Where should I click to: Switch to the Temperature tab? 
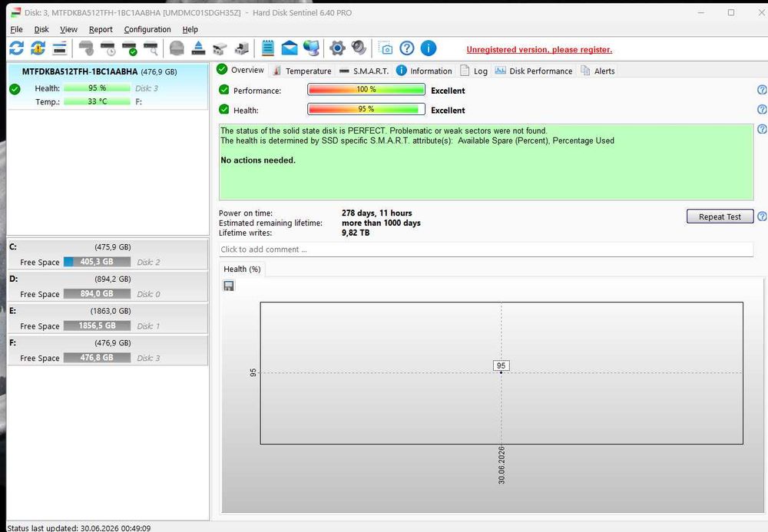(302, 71)
